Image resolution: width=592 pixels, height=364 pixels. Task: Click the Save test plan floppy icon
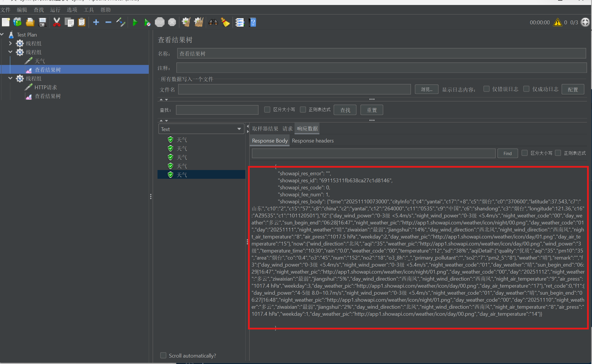pyautogui.click(x=43, y=23)
